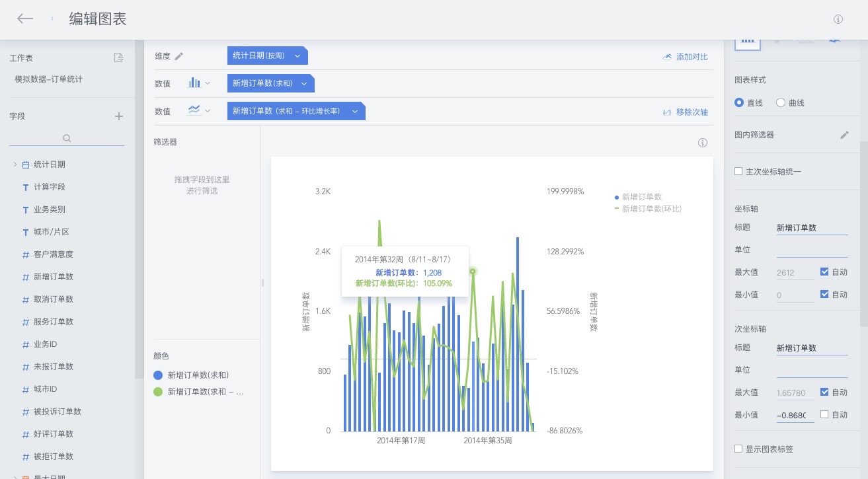Select the 城市/片区 field

52,232
